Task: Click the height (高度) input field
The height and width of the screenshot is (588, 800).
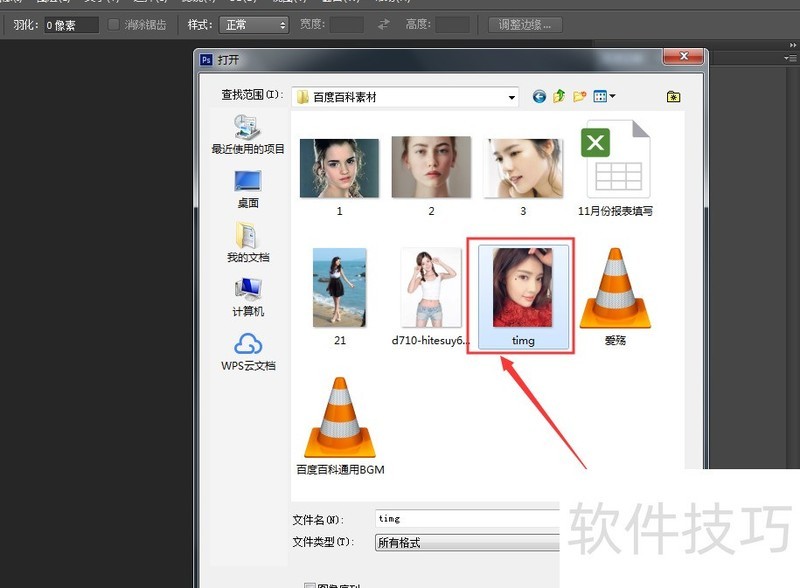Action: 453,24
